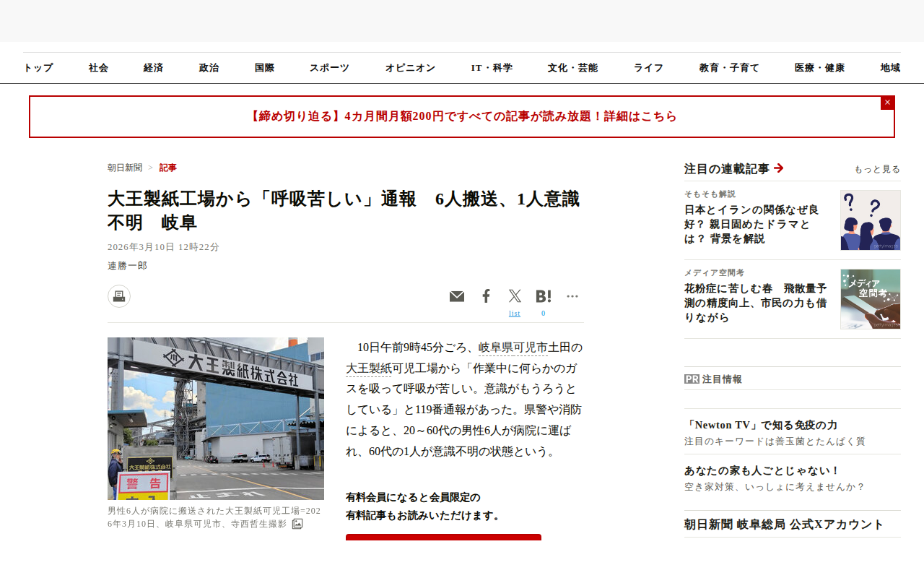Open the 大王製紙 keyword link
The height and width of the screenshot is (578, 924).
pyautogui.click(x=368, y=368)
